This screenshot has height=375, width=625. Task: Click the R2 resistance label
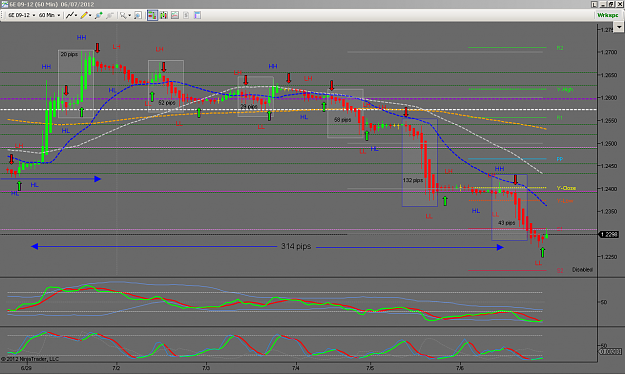coord(560,48)
